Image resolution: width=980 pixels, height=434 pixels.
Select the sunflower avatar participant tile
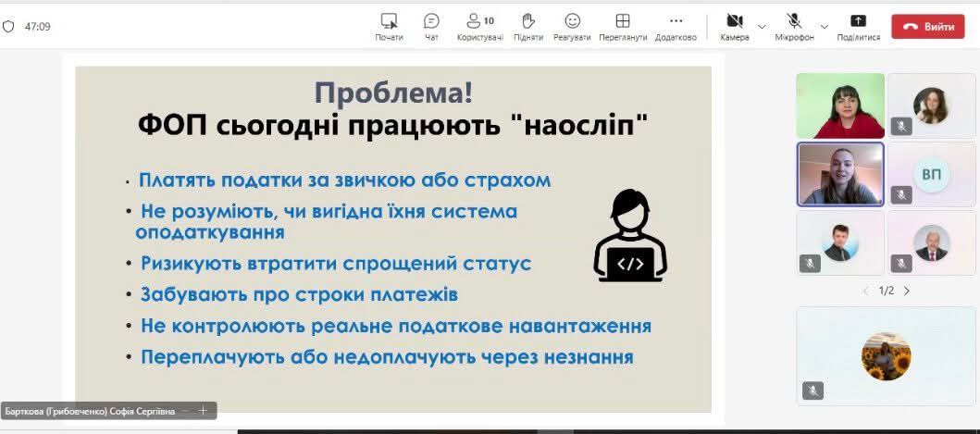point(886,356)
